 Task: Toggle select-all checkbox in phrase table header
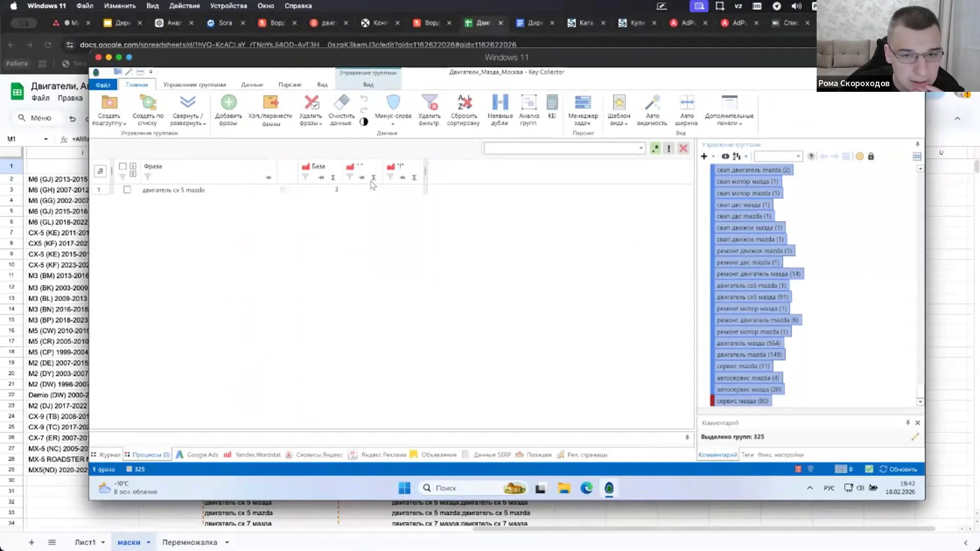tap(122, 166)
